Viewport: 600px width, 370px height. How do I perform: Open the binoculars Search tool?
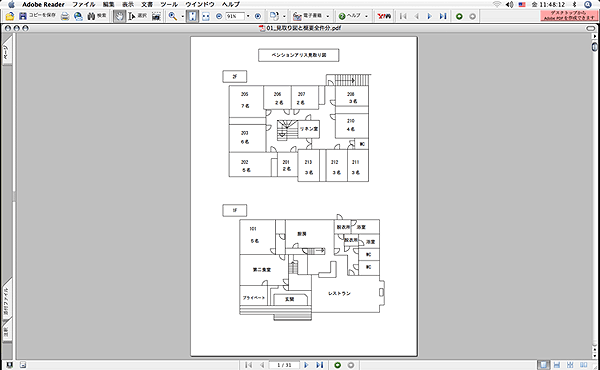(x=97, y=16)
